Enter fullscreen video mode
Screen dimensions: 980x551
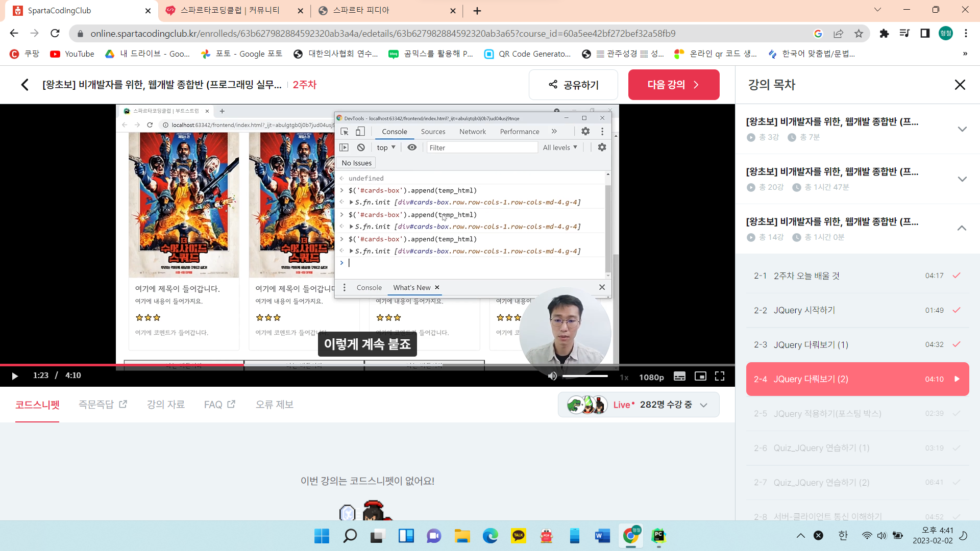point(720,376)
